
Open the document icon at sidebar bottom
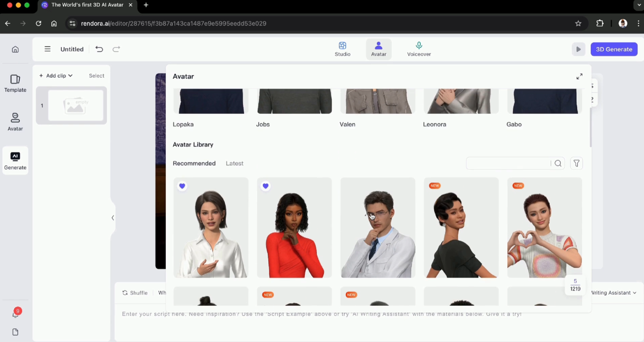[15, 332]
